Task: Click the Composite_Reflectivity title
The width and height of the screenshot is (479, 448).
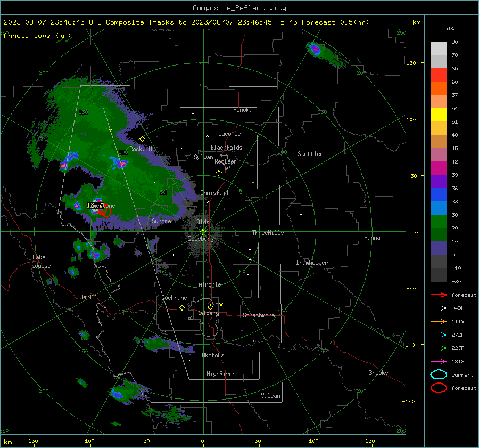Action: 239,8
